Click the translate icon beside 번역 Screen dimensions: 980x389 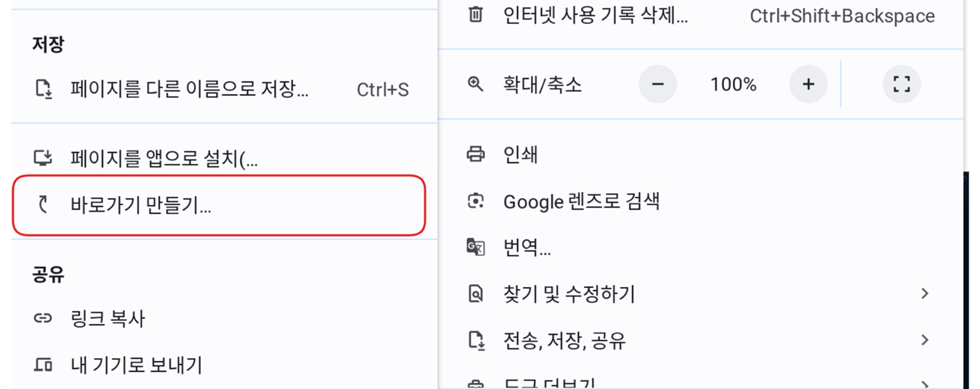click(x=475, y=247)
